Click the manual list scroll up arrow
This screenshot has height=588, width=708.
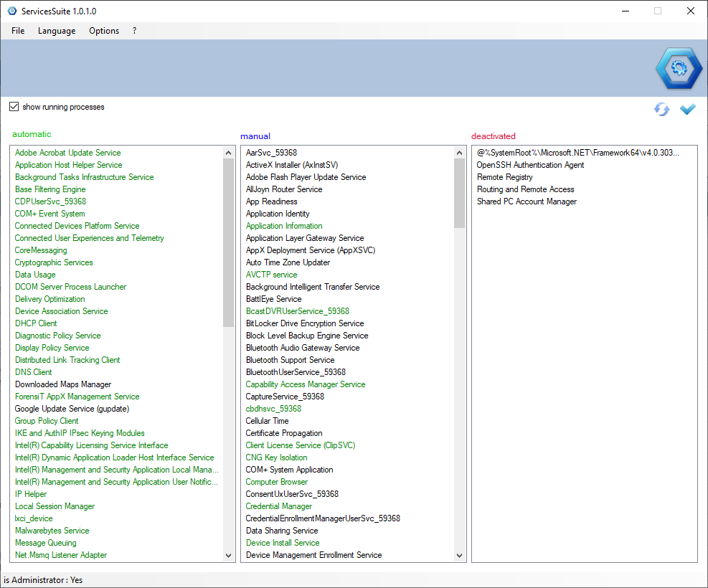pyautogui.click(x=459, y=153)
